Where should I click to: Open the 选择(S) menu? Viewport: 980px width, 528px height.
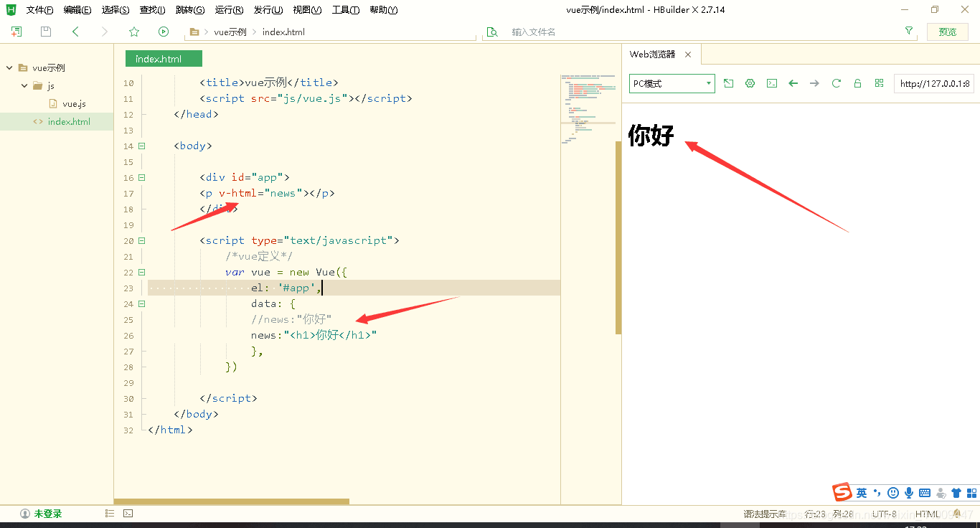pyautogui.click(x=116, y=10)
